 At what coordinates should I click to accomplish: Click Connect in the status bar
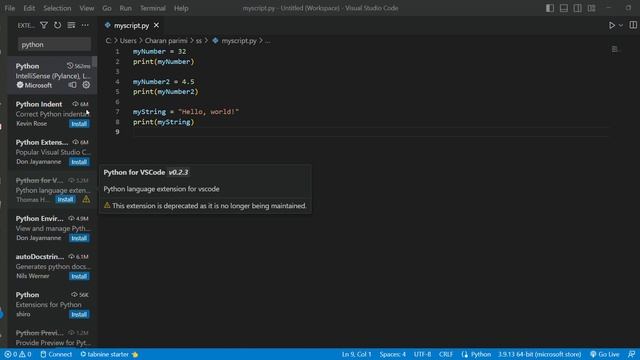(x=56, y=354)
